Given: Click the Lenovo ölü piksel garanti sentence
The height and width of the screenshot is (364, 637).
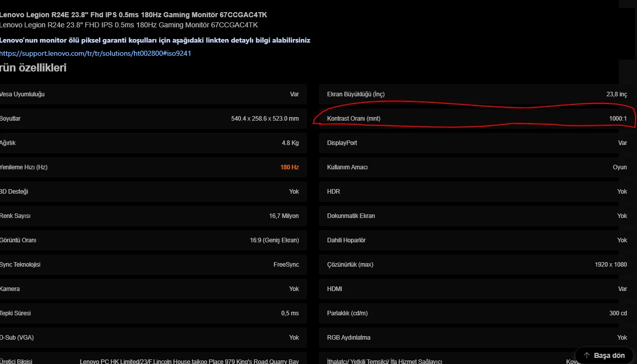Looking at the screenshot, I should pos(155,40).
